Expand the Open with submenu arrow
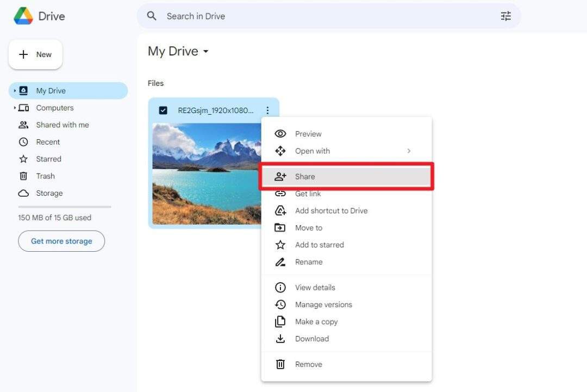Image resolution: width=587 pixels, height=392 pixels. coord(409,151)
